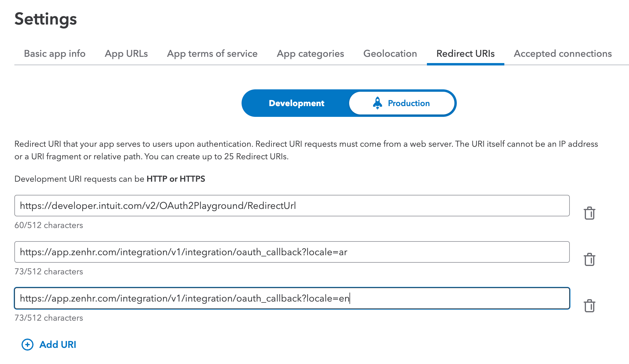Delete the locale=en redirect URI
This screenshot has width=629, height=364.
pyautogui.click(x=589, y=306)
